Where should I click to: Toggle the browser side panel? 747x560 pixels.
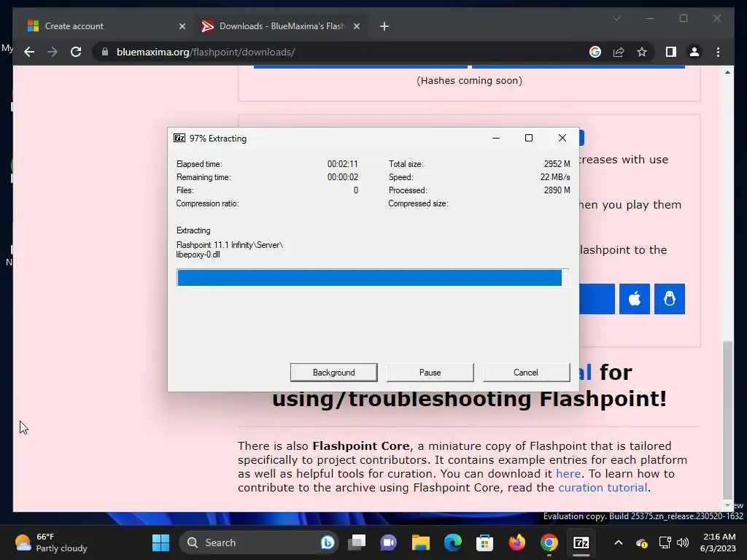(671, 52)
